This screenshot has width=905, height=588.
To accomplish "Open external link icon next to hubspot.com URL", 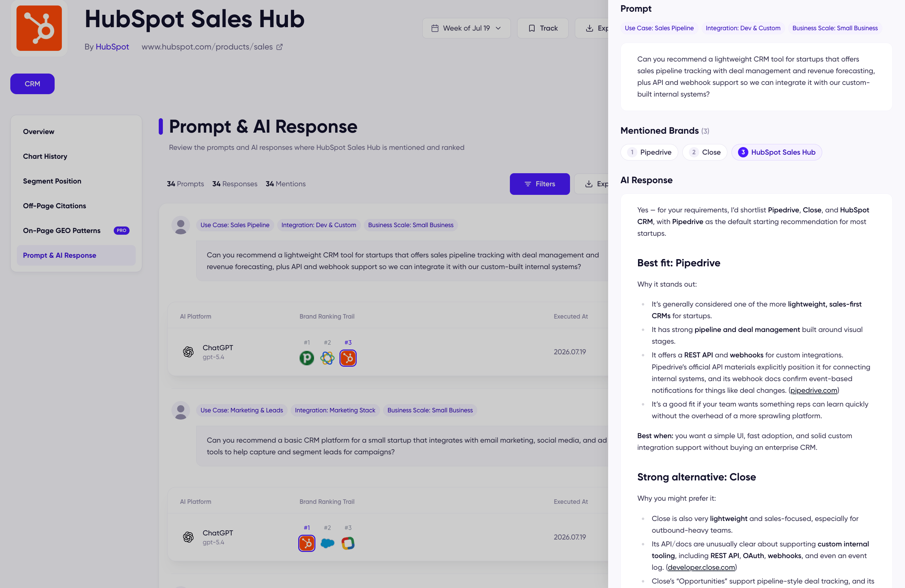I will (x=279, y=47).
